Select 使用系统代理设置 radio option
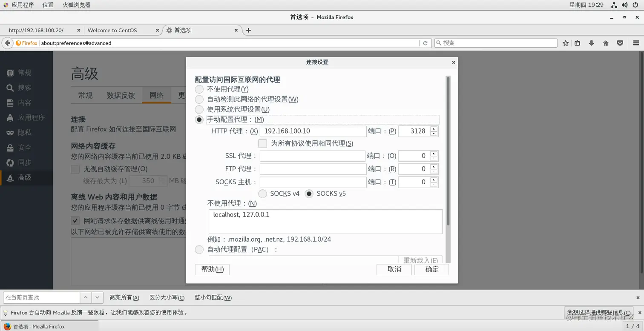Viewport: 644px width, 331px height. [x=199, y=109]
